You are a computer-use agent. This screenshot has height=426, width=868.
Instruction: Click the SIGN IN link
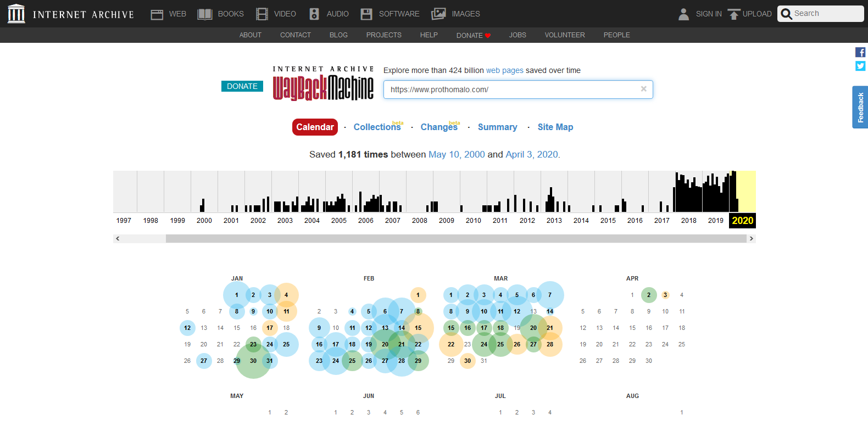709,14
